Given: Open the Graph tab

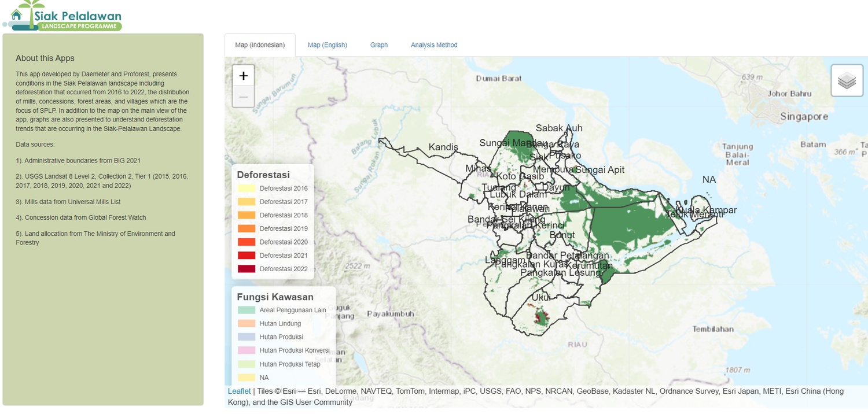Looking at the screenshot, I should pyautogui.click(x=379, y=45).
